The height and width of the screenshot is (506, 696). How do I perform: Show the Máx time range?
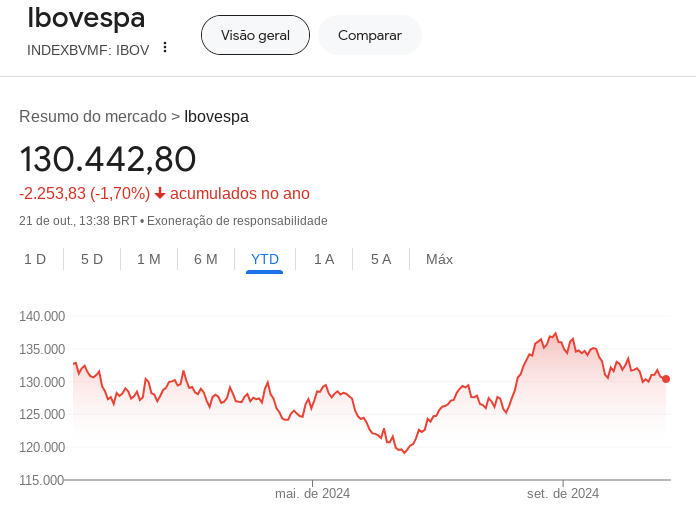tap(439, 259)
